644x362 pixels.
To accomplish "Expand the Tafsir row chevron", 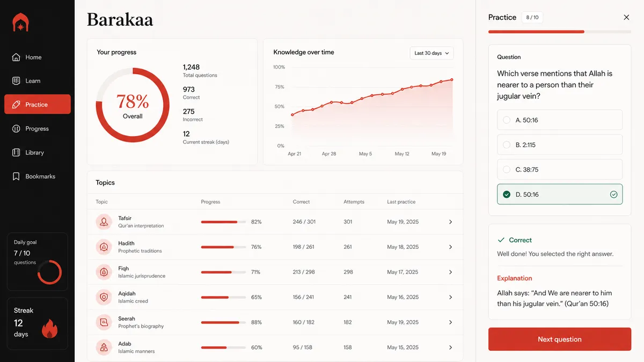I will click(x=450, y=222).
